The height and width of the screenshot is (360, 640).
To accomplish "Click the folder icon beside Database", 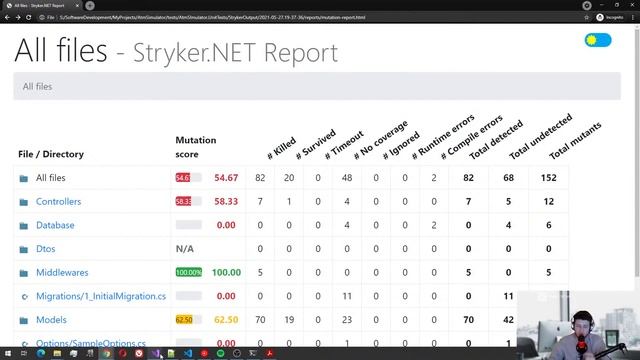I will pos(24,226).
